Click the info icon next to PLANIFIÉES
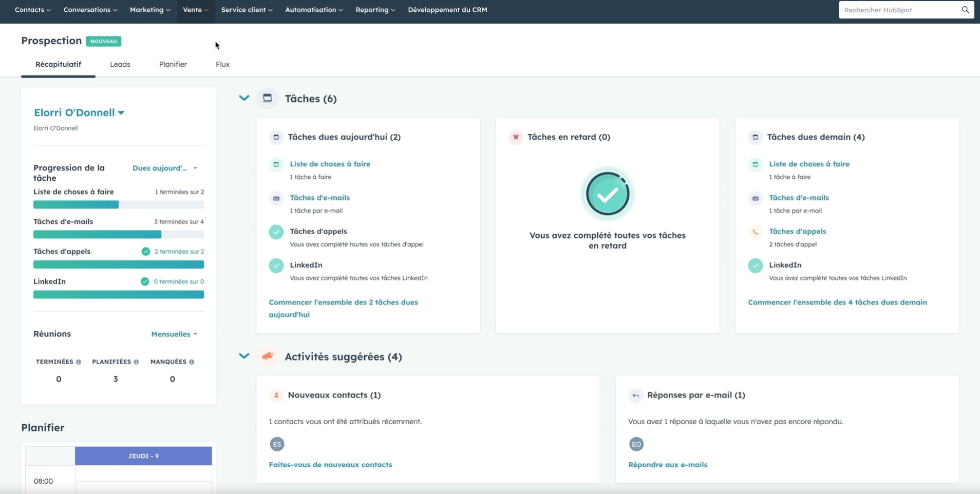This screenshot has height=494, width=980. 136,362
